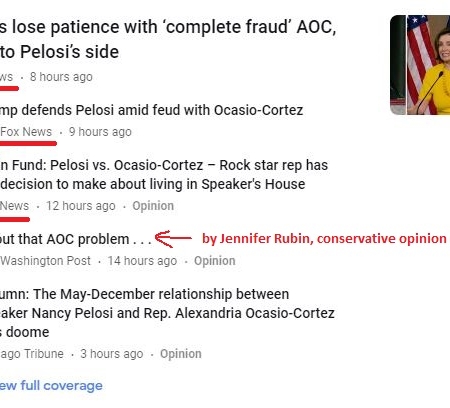Click the Washington Post source label
Image resolution: width=450 pixels, height=408 pixels.
click(45, 261)
